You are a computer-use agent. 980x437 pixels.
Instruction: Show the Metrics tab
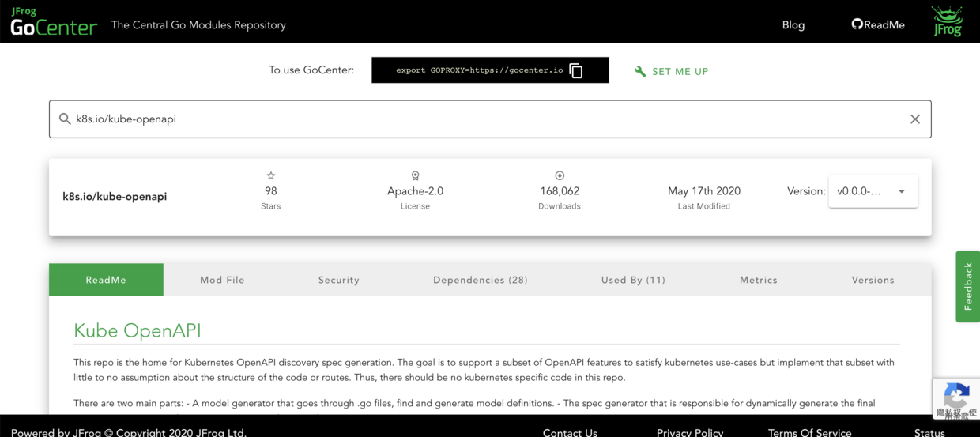[759, 280]
